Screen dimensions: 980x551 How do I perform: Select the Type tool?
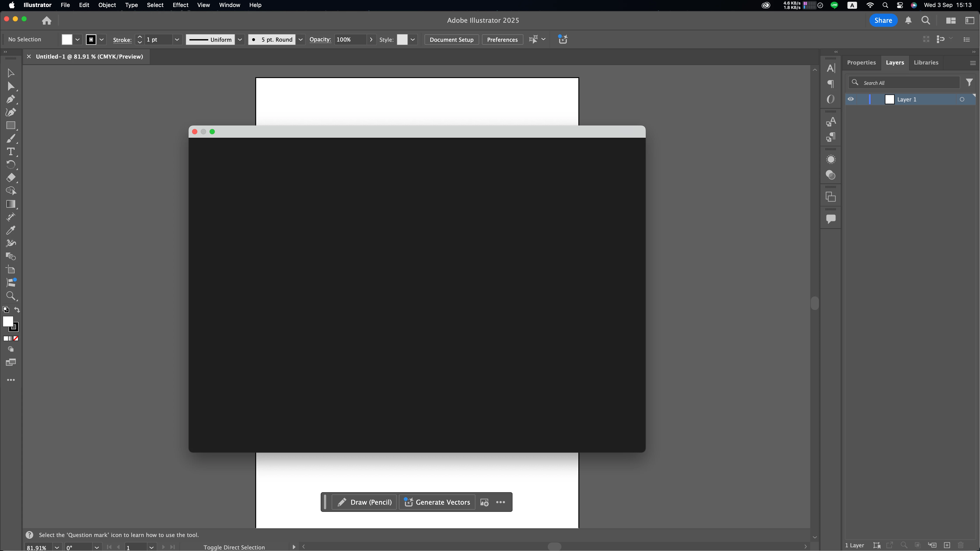click(x=11, y=152)
